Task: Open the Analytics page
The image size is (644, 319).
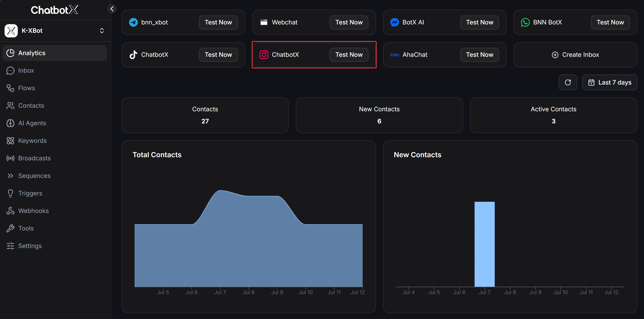Action: (x=55, y=53)
